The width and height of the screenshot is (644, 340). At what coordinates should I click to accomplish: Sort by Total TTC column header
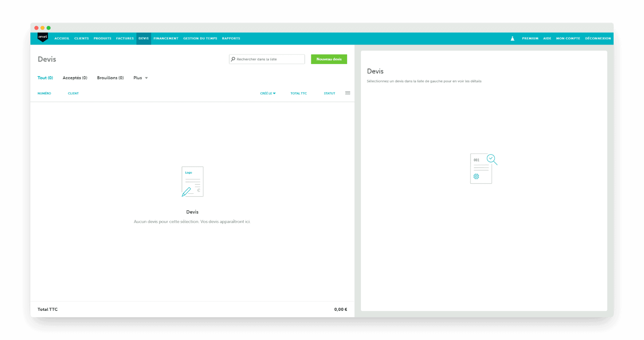coord(299,93)
